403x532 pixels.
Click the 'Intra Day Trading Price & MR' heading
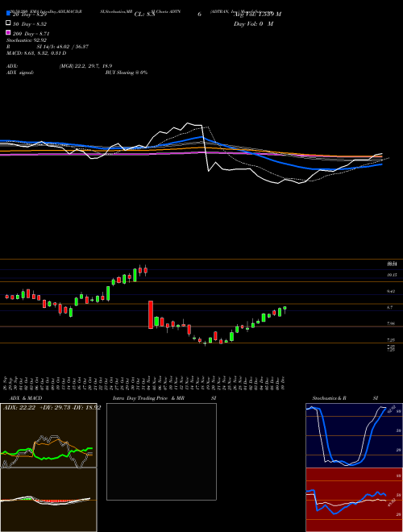[148, 398]
